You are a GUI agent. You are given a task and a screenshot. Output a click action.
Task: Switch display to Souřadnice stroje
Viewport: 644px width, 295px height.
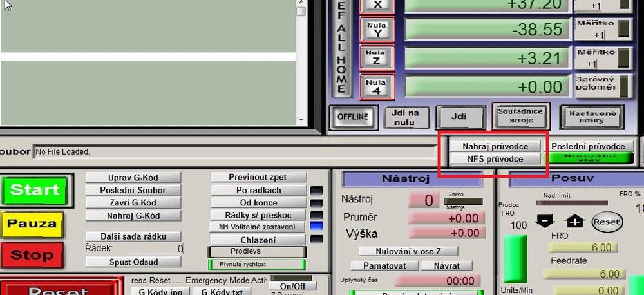click(x=520, y=116)
